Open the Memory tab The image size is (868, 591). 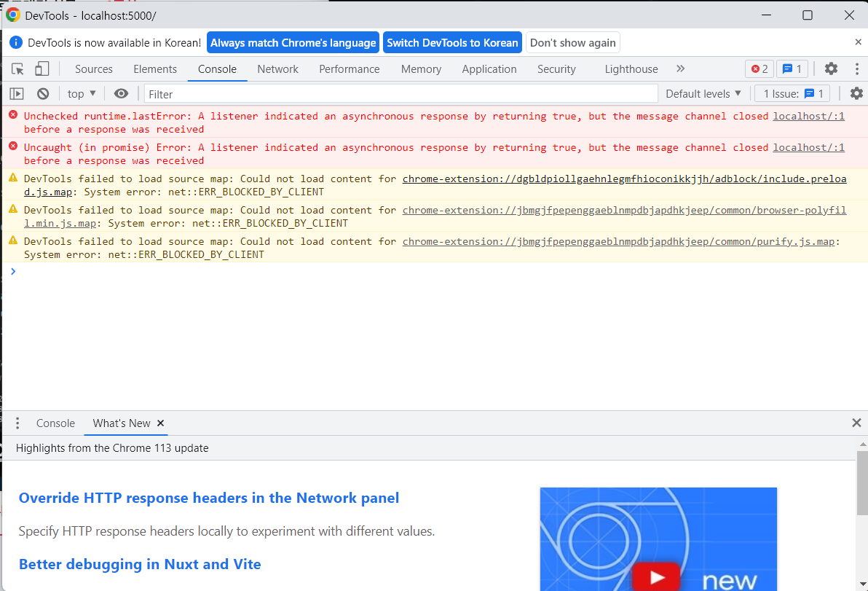(422, 69)
